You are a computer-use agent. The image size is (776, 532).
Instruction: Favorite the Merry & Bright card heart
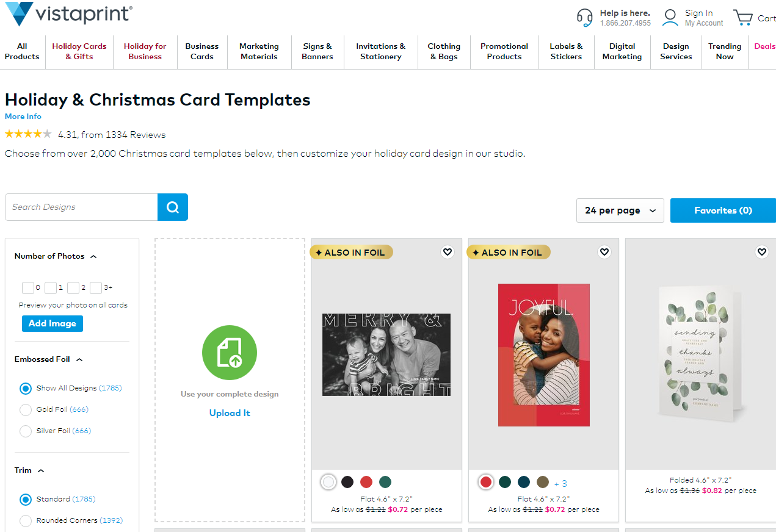pyautogui.click(x=448, y=252)
